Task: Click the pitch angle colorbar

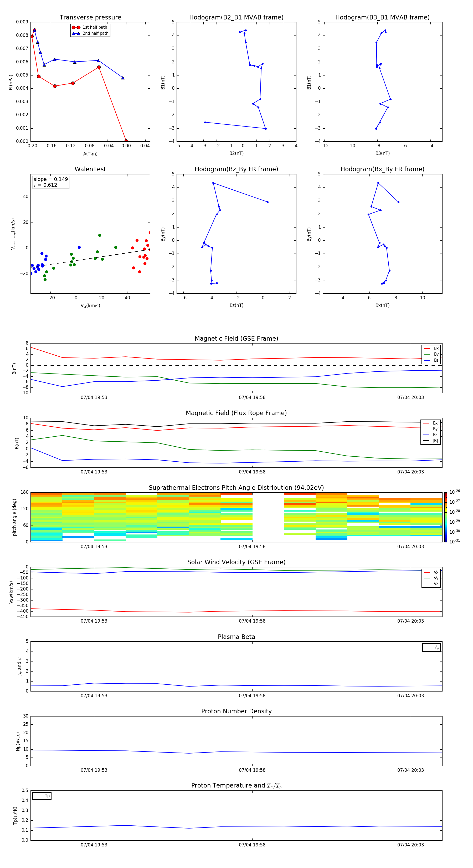Action: tap(445, 517)
